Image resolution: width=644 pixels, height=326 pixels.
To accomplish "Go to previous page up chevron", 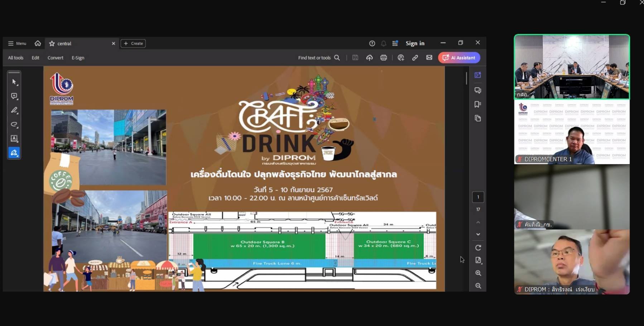I will coord(478,222).
